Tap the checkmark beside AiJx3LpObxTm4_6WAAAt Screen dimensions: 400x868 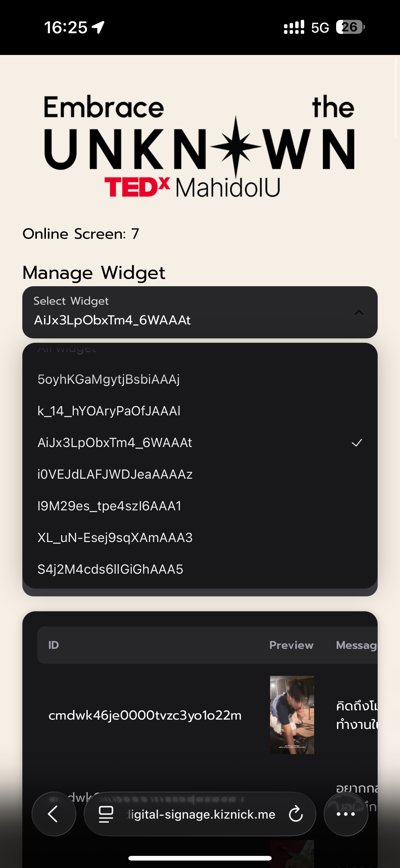click(358, 442)
